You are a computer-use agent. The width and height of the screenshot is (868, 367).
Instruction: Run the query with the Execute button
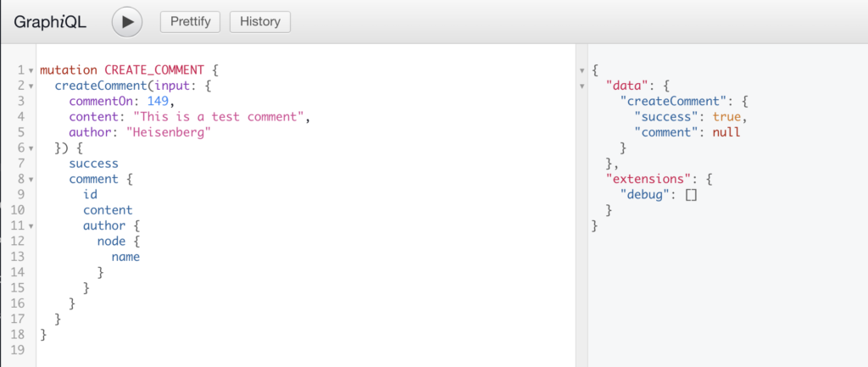coord(127,22)
